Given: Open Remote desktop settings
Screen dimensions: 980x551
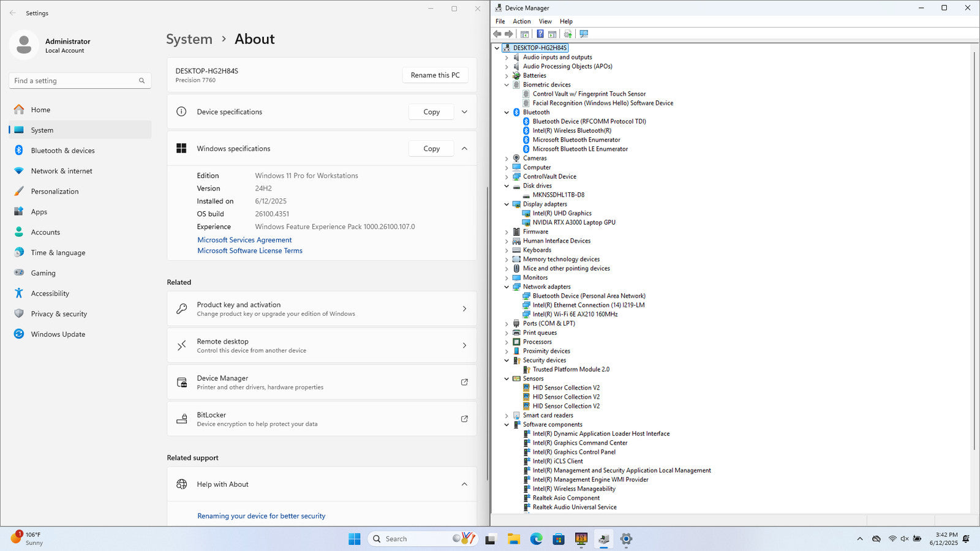Looking at the screenshot, I should [x=322, y=345].
